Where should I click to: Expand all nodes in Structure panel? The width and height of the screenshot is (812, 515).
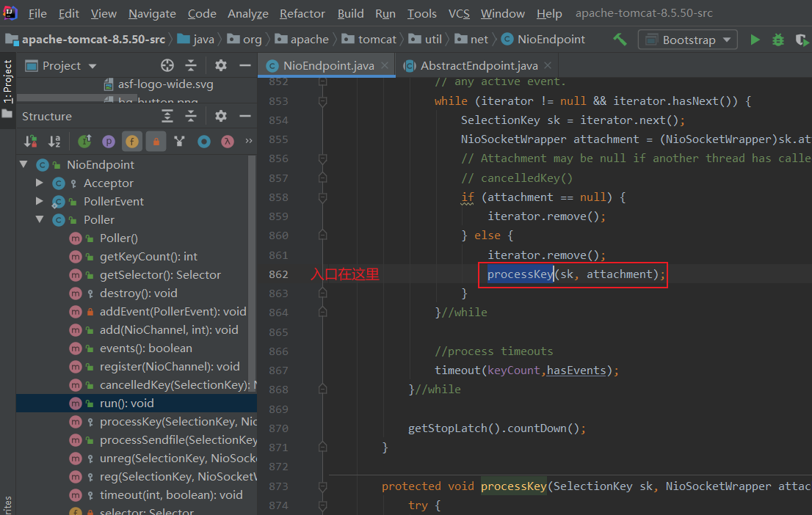pyautogui.click(x=167, y=116)
